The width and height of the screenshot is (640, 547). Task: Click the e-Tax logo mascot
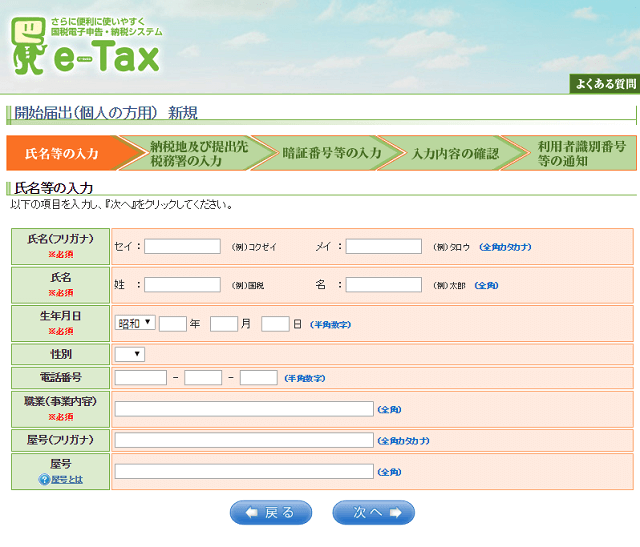coord(28,51)
